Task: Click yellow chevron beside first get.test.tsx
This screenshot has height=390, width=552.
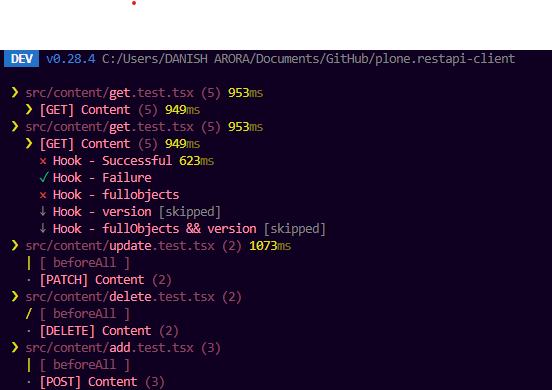Action: pyautogui.click(x=15, y=93)
